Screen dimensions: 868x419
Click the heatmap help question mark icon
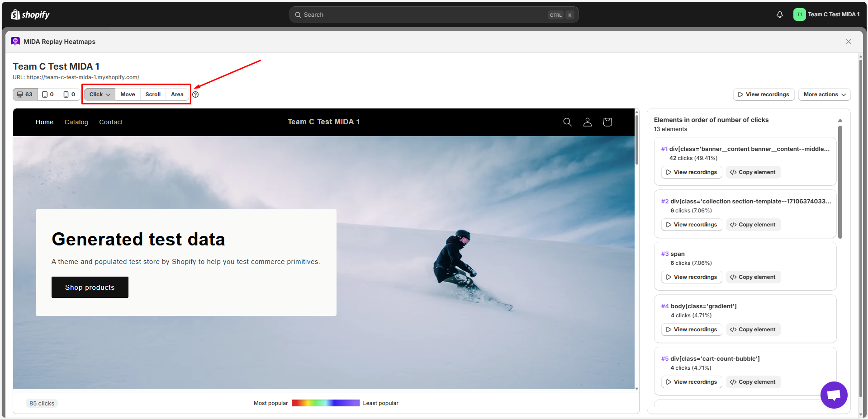(195, 94)
